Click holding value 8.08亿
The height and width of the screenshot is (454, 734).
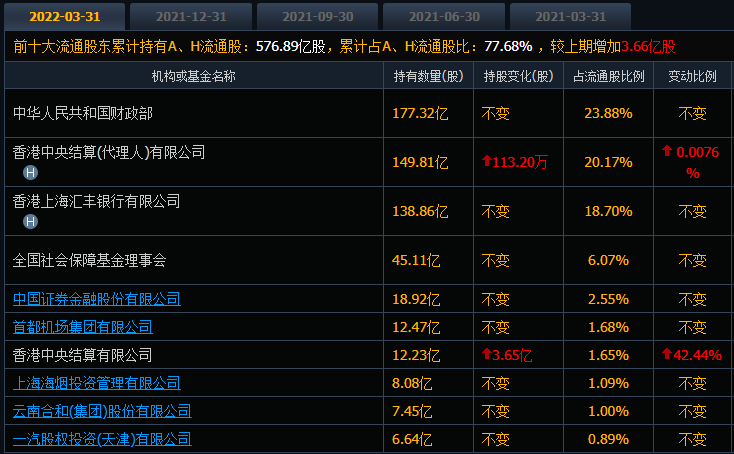412,383
